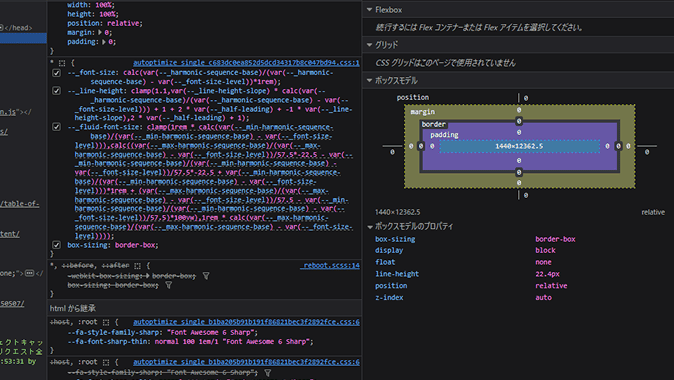Click the float none property value
The height and width of the screenshot is (380, 674).
(543, 262)
